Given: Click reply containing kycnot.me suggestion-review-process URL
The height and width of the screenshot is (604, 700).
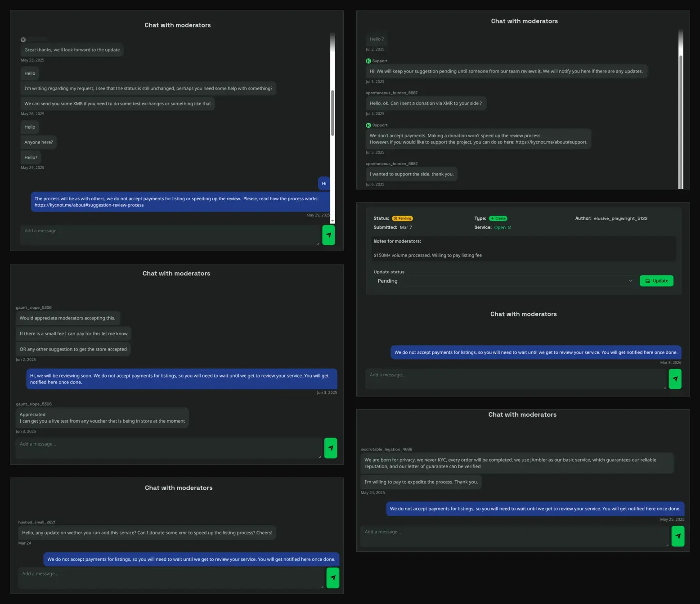Looking at the screenshot, I should (180, 202).
